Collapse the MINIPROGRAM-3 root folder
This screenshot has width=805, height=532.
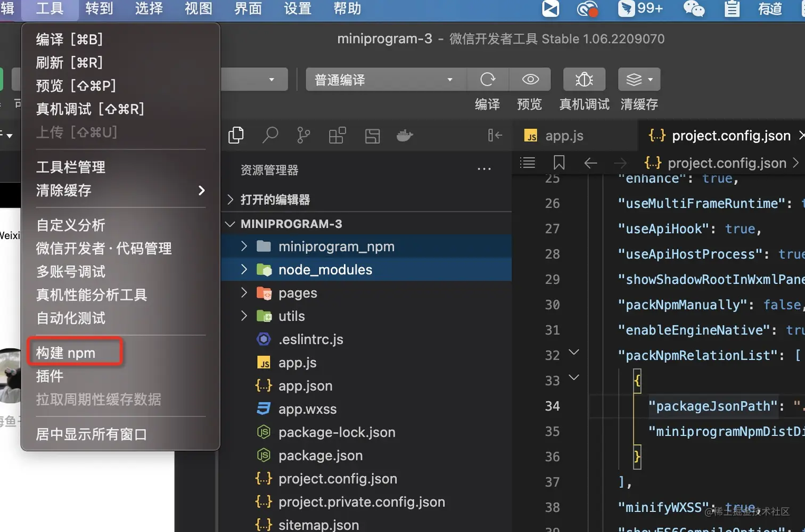click(367, 224)
